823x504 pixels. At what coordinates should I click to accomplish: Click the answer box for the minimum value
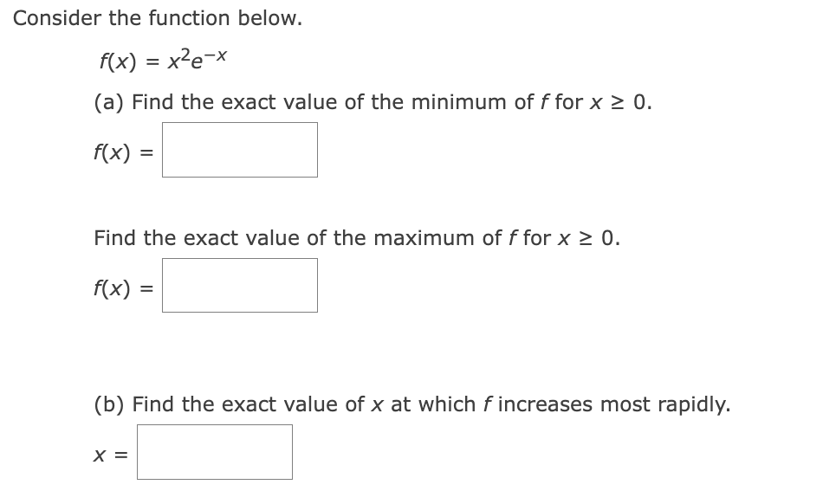tap(240, 149)
